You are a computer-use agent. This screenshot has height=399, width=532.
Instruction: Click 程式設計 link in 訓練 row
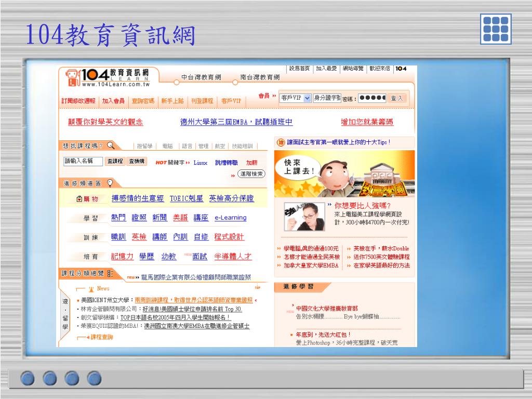click(229, 237)
